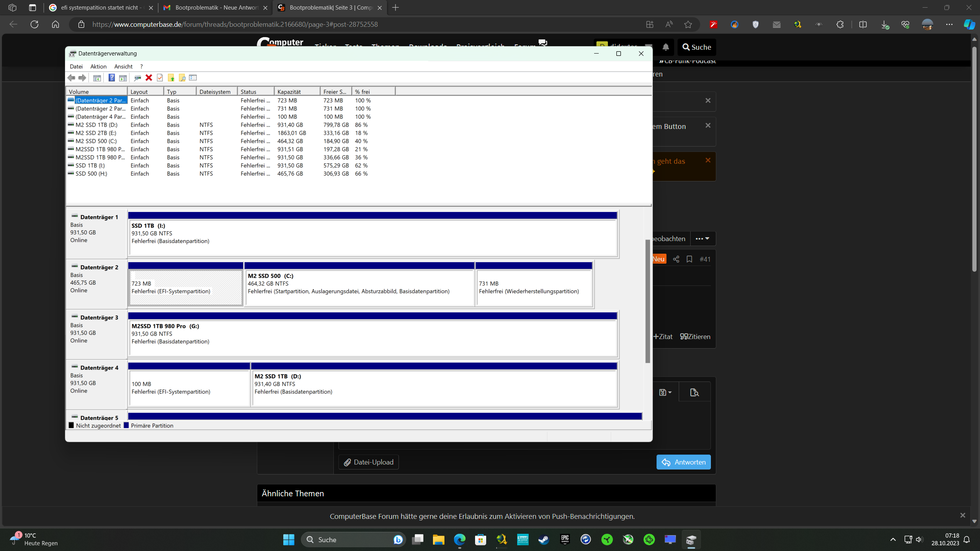Click the folder with magnifier toolbar icon
This screenshot has width=980, height=551.
click(182, 78)
